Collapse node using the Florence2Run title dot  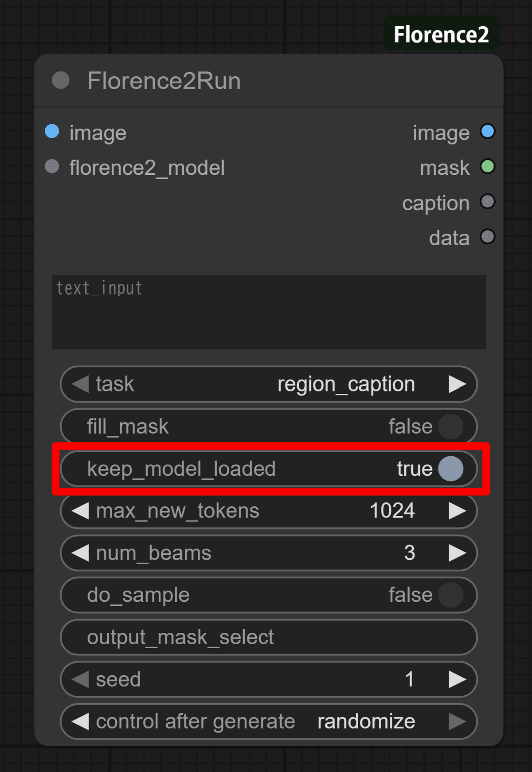click(61, 81)
